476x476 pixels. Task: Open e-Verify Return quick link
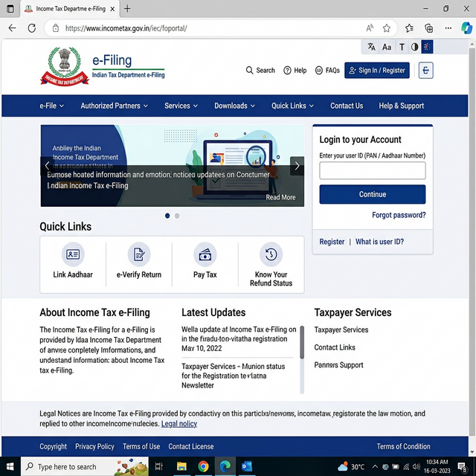(x=139, y=261)
